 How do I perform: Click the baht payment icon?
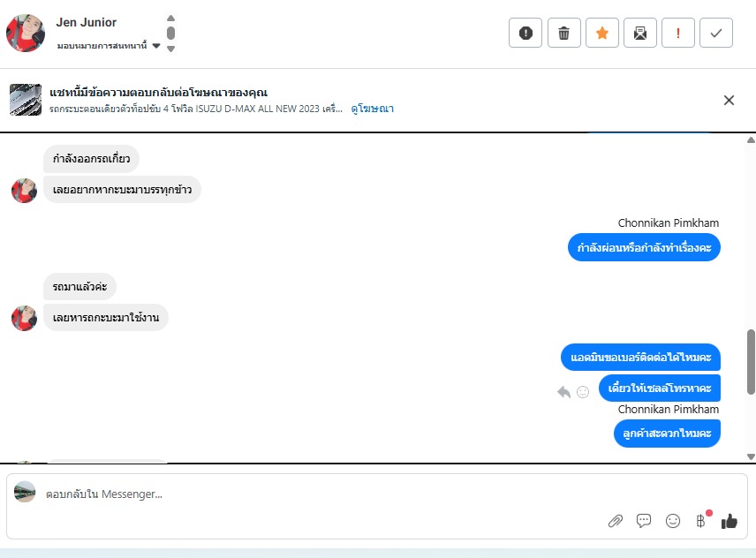click(x=701, y=520)
